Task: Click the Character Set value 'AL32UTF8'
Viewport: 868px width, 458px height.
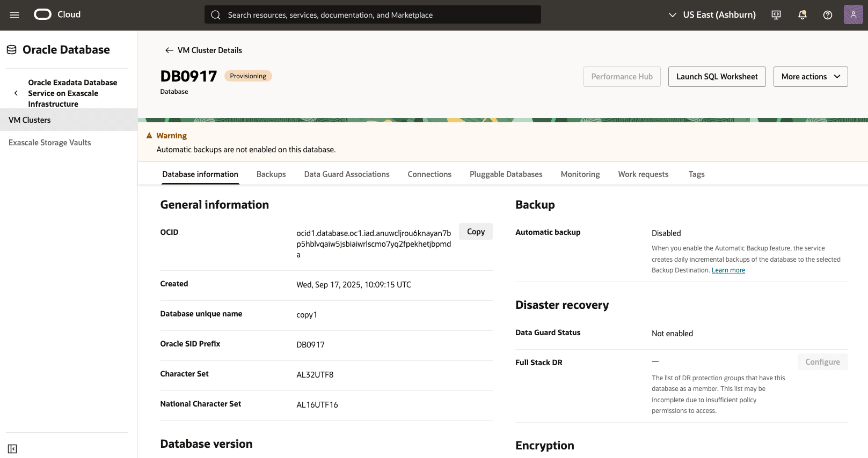Action: 315,375
